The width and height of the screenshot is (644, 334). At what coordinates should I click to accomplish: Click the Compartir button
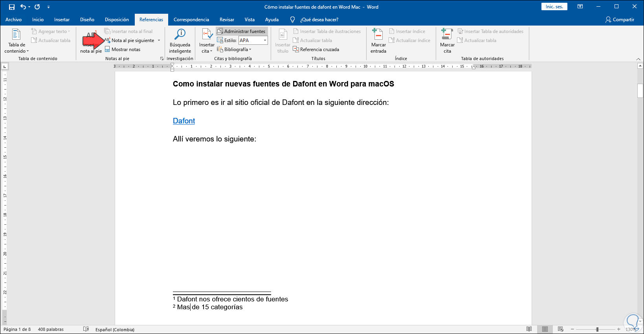click(x=620, y=20)
